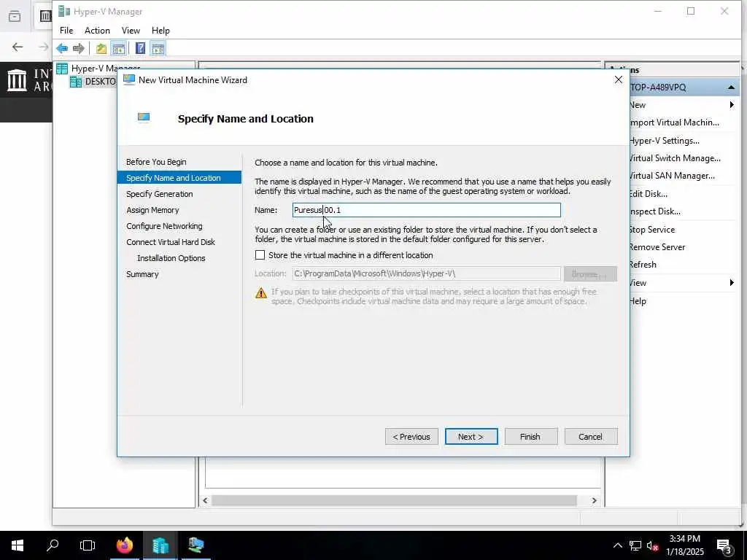Viewport: 747px width, 560px height.
Task: Open the File menu
Action: click(66, 31)
